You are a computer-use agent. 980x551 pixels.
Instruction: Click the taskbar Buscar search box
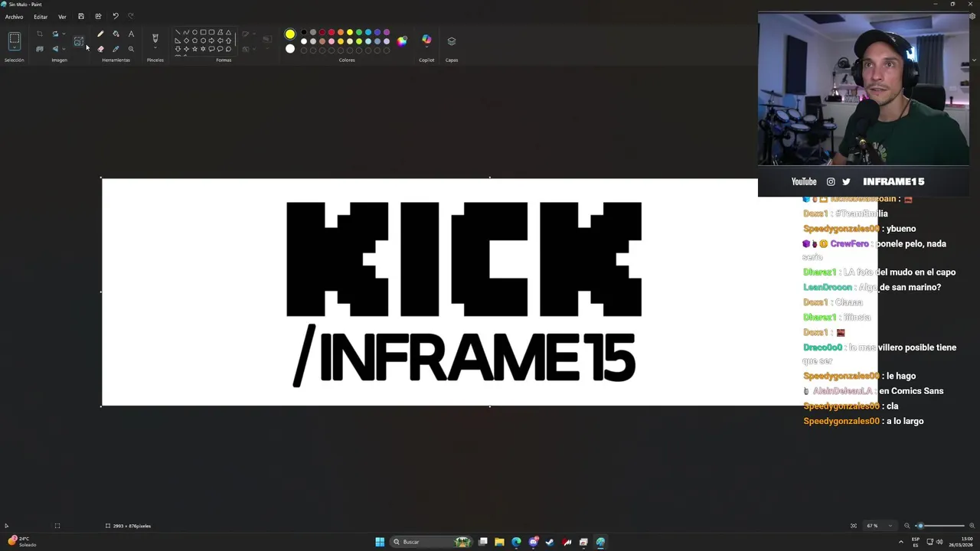[x=432, y=542]
